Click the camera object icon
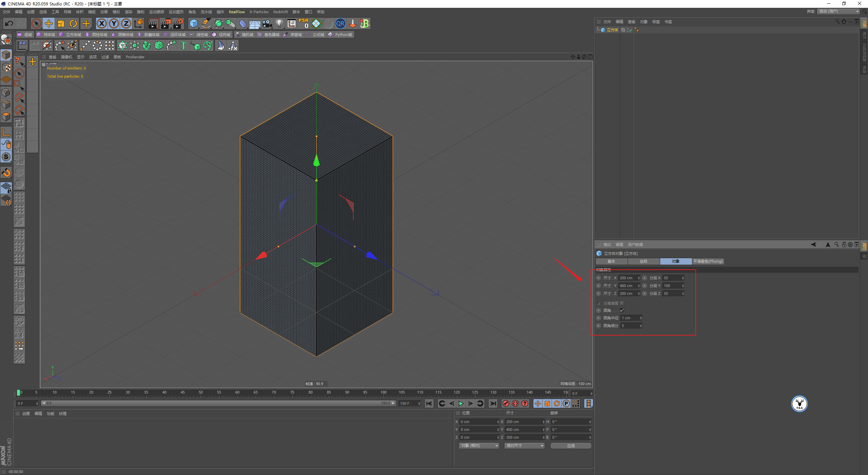Screen dimensions: 868x475 tap(267, 23)
